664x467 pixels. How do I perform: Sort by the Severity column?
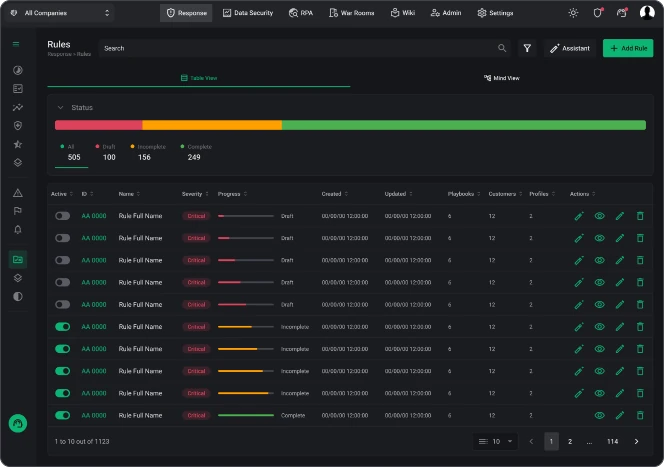coord(195,194)
